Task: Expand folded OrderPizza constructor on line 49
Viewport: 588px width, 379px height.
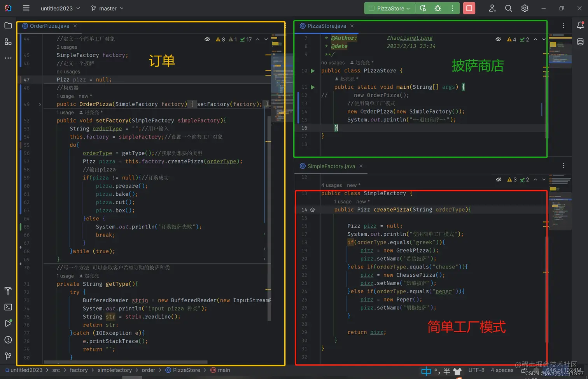Action: [40, 104]
